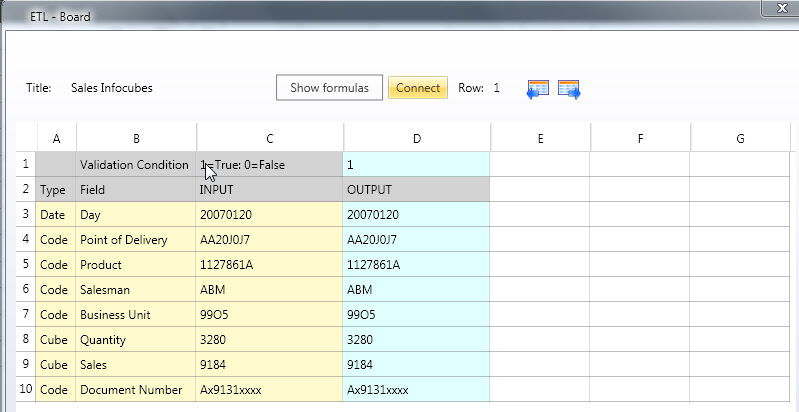The image size is (799, 412).
Task: Select INPUT cell containing 20070120
Action: coord(269,214)
